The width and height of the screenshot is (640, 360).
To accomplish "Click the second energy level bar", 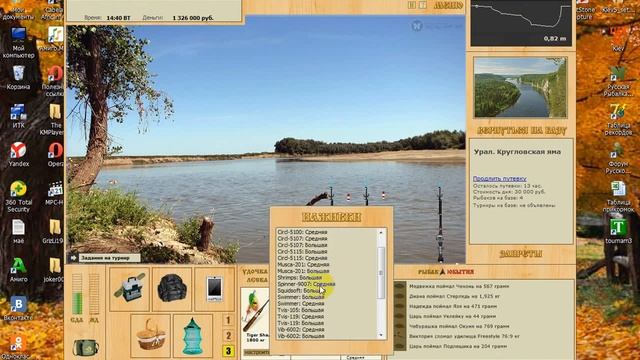I will [94, 294].
